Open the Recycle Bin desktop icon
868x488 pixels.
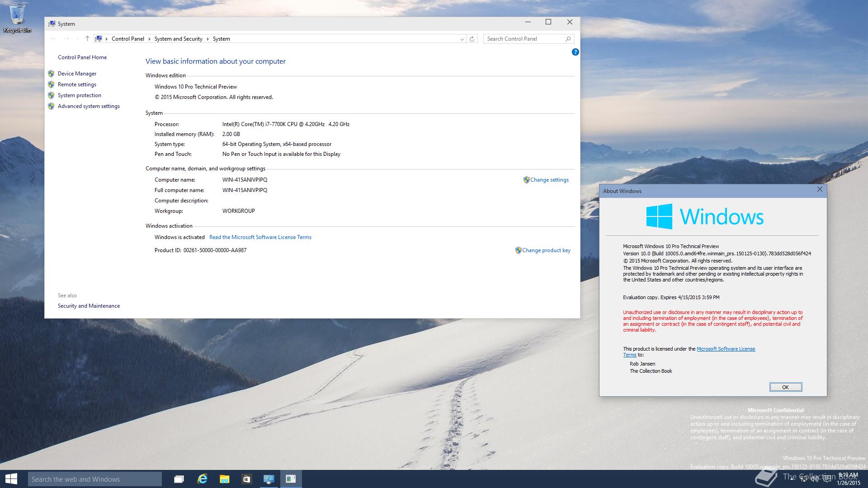point(17,18)
